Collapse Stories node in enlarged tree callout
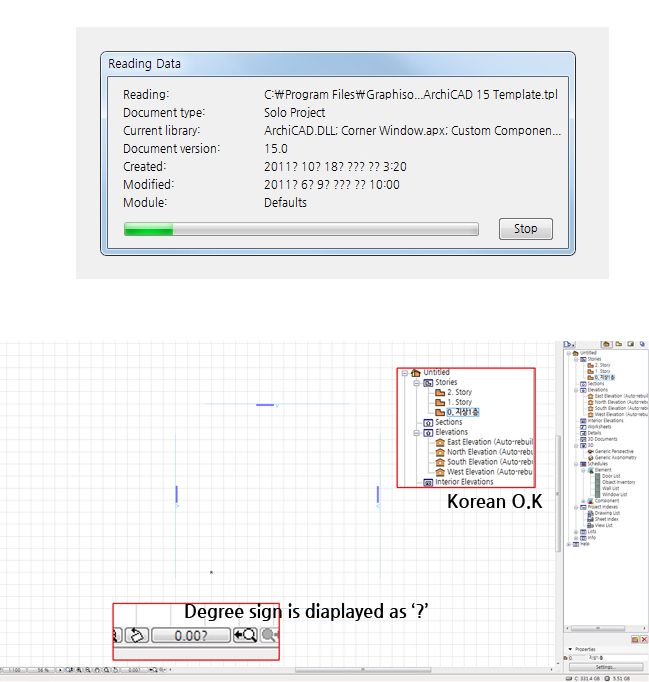This screenshot has height=682, width=649. [x=416, y=383]
